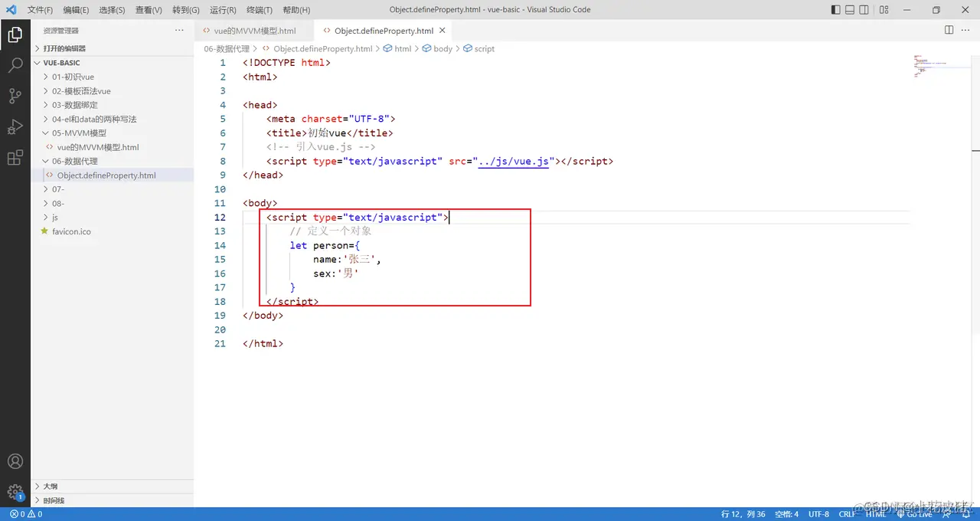This screenshot has height=521, width=980.
Task: Click CRLF line ending status item
Action: (x=848, y=514)
